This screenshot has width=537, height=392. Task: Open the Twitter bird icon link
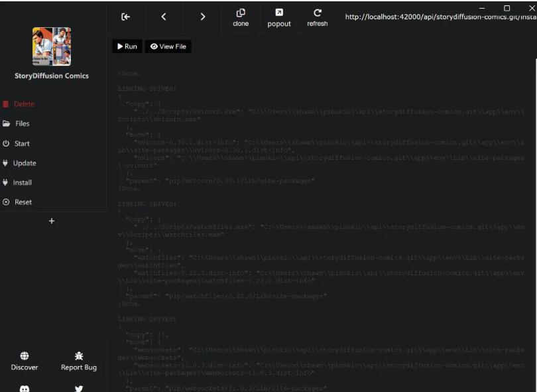pos(79,389)
